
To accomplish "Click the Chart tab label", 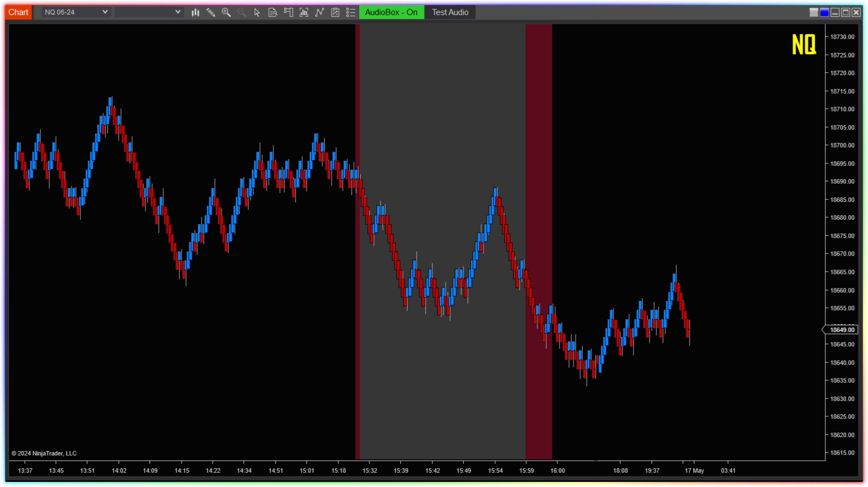I will coord(18,12).
